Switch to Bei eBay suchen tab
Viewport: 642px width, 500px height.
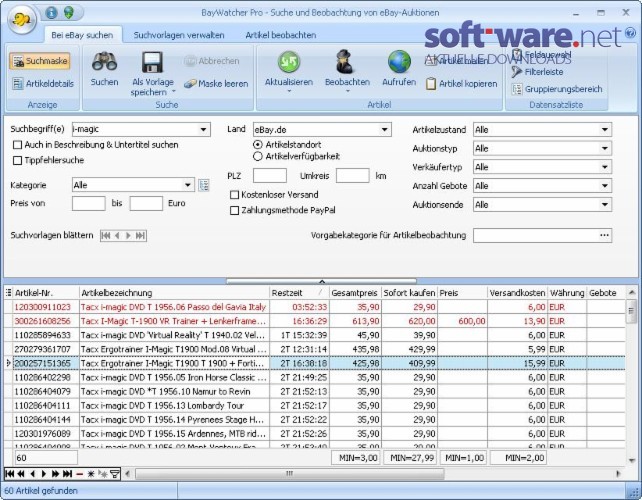(x=82, y=35)
